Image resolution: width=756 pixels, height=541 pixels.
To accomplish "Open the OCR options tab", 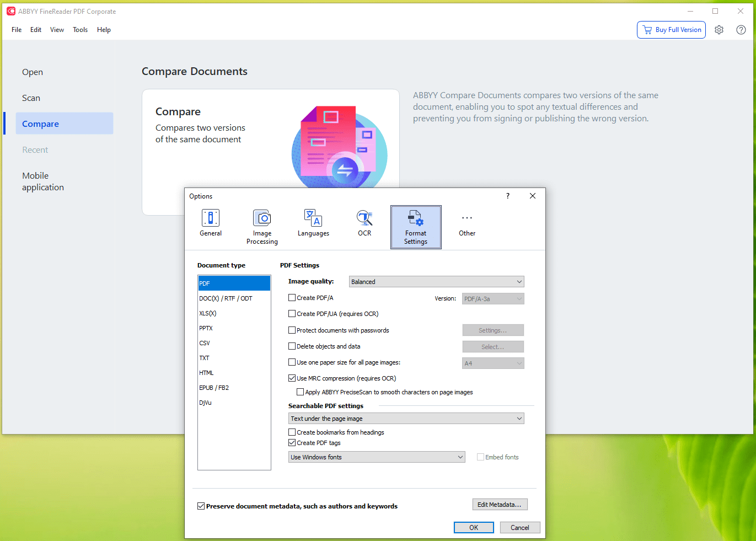I will [364, 223].
